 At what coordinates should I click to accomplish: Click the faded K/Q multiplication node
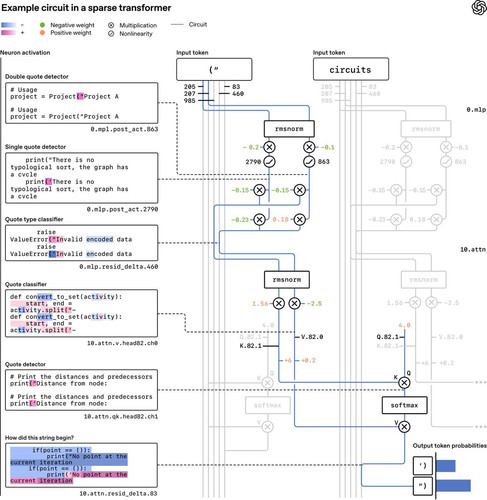coord(267,383)
